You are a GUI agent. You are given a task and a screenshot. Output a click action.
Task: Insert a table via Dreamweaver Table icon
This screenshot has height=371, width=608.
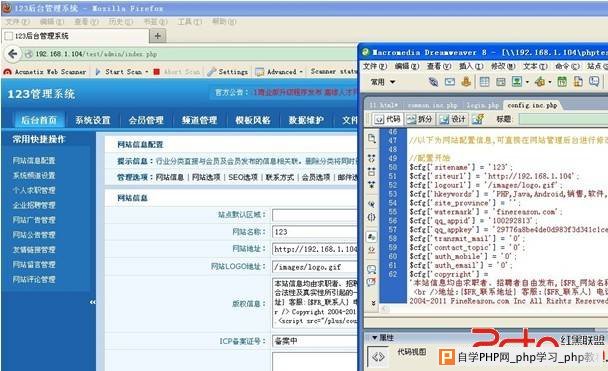coord(484,82)
